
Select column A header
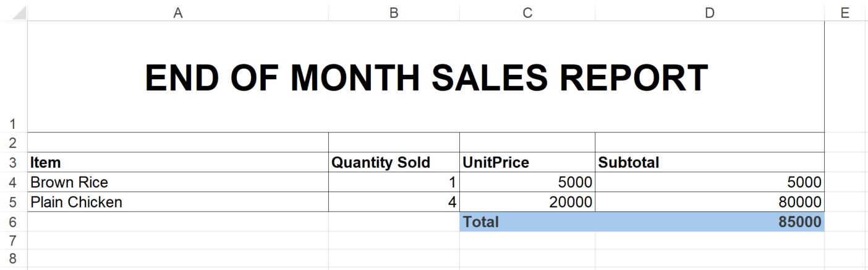point(178,11)
